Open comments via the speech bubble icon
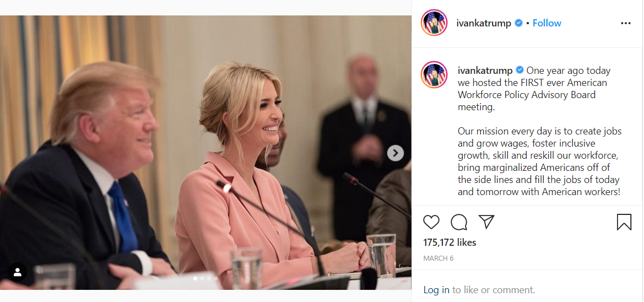This screenshot has width=644, height=302. click(x=459, y=222)
